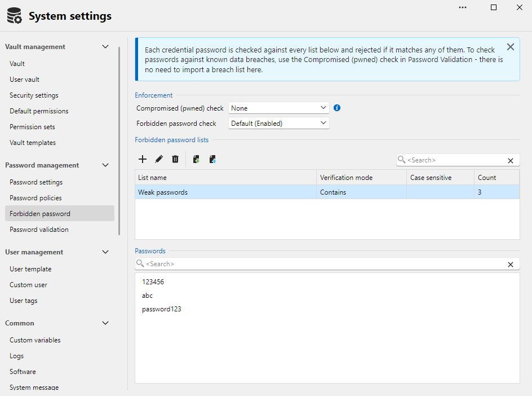
Task: Click the magnifier icon in Passwords search
Action: point(140,263)
